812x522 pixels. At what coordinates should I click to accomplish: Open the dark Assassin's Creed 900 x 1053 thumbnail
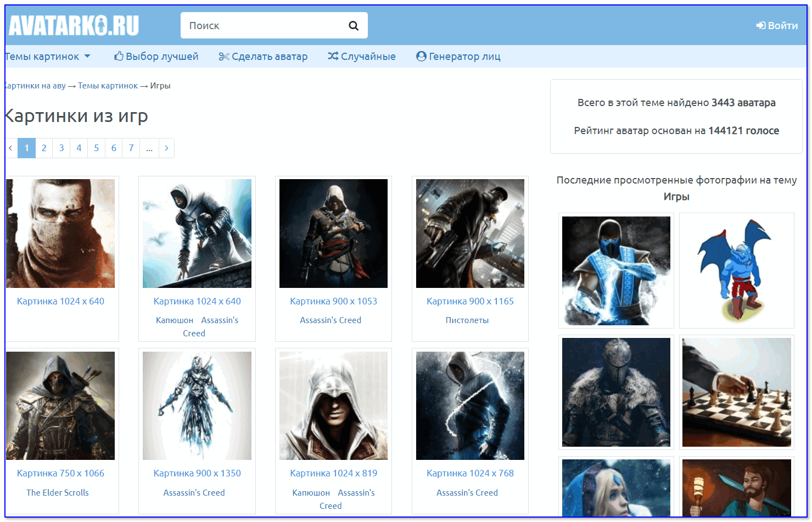pyautogui.click(x=333, y=234)
